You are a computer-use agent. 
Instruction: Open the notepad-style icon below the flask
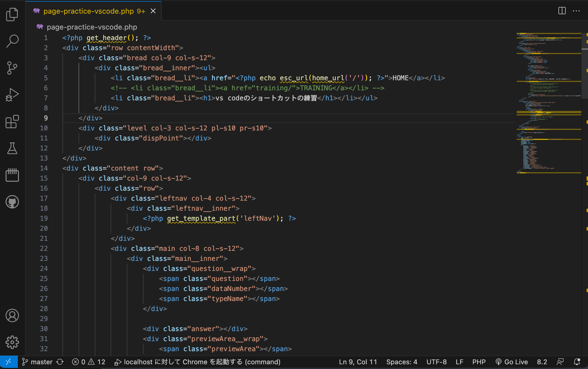pyautogui.click(x=12, y=175)
